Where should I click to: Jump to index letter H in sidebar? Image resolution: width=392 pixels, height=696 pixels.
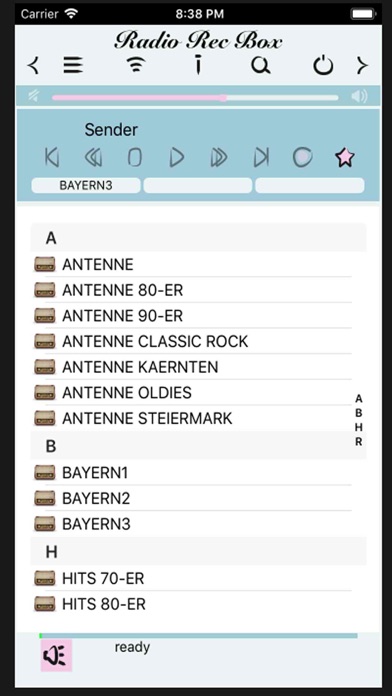tap(359, 427)
